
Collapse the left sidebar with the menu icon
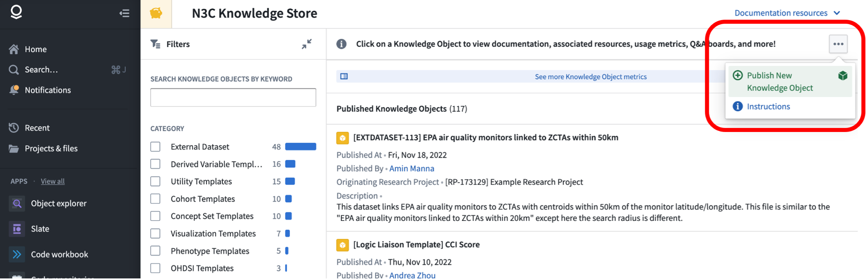(125, 13)
